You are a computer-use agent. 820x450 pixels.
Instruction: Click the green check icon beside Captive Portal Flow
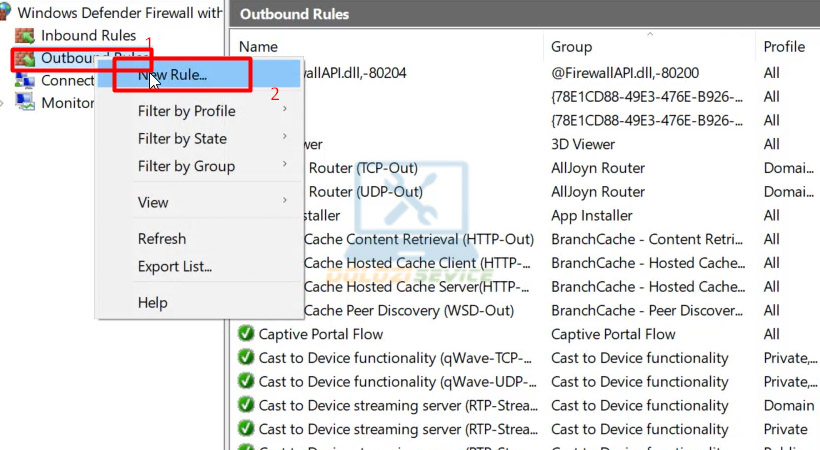(x=246, y=334)
